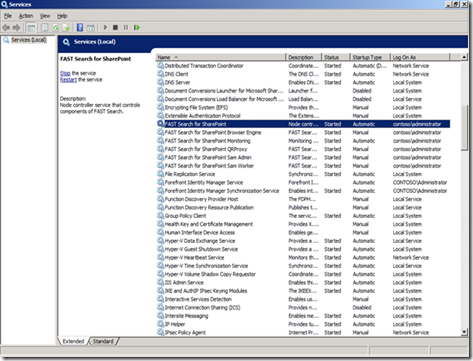Select Distributed Transaction Coordinator row
The width and height of the screenshot is (473, 361).
point(303,66)
